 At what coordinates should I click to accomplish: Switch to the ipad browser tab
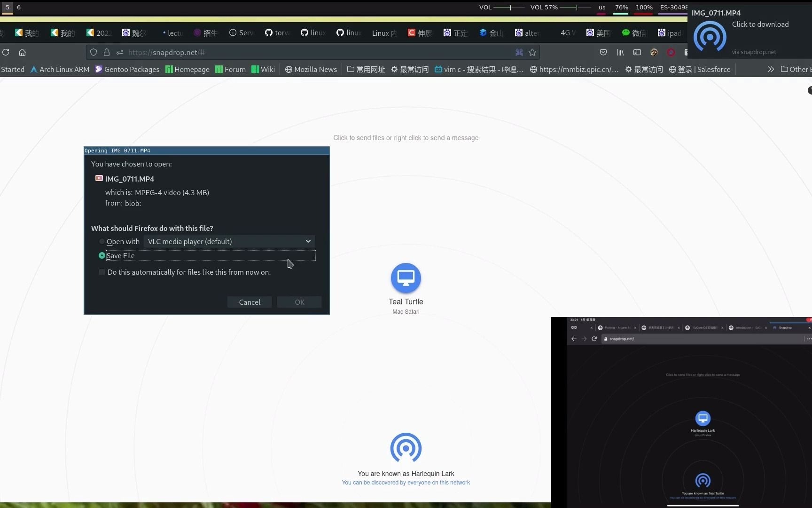point(670,33)
